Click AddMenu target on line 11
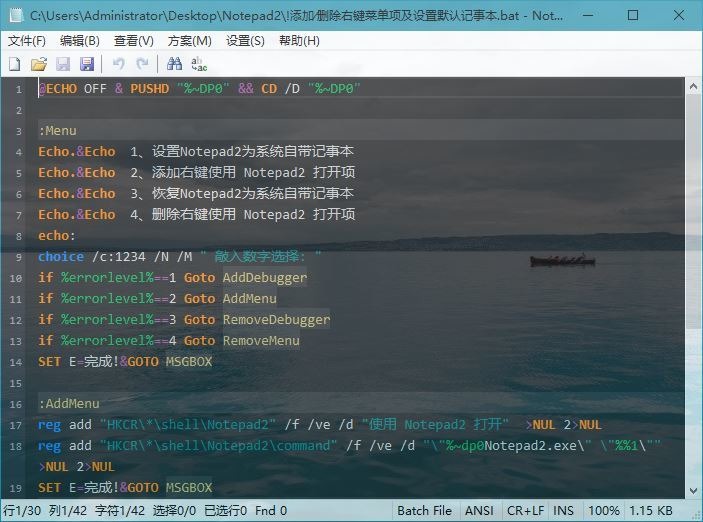 pos(250,299)
